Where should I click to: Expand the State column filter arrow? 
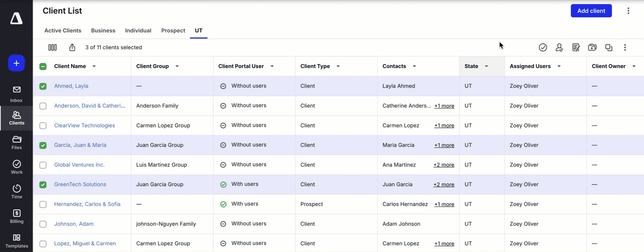pyautogui.click(x=486, y=66)
